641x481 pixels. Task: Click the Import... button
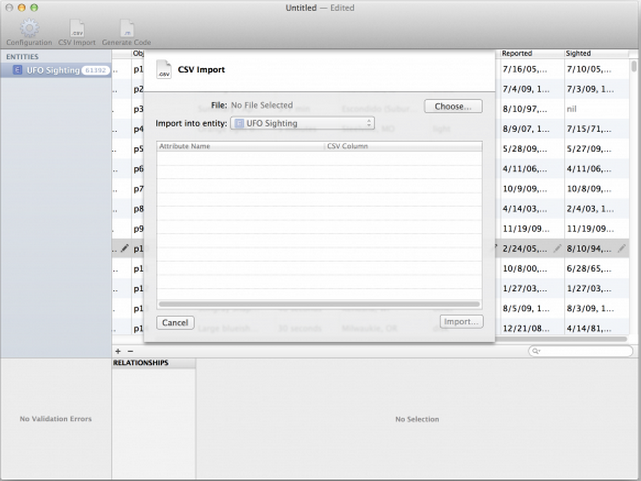(x=461, y=322)
